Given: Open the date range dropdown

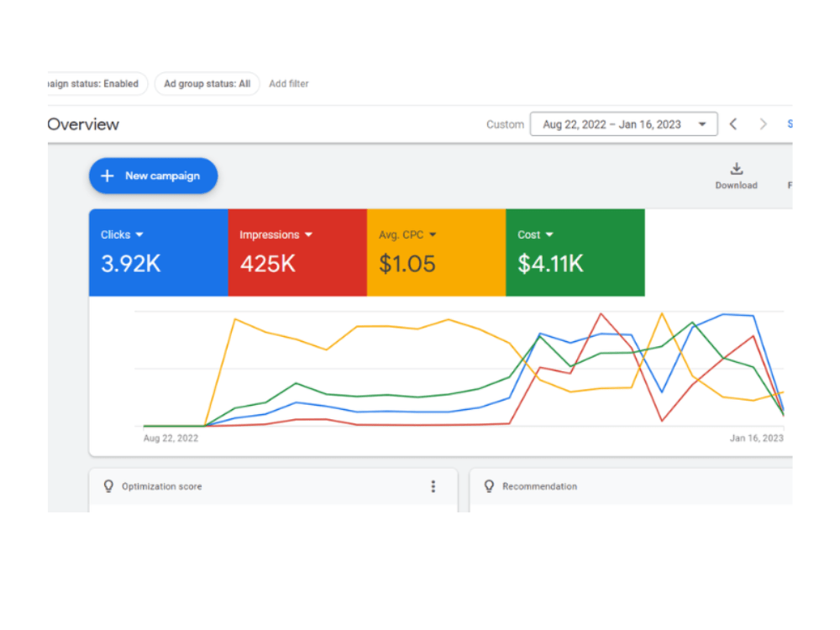Looking at the screenshot, I should tap(623, 124).
